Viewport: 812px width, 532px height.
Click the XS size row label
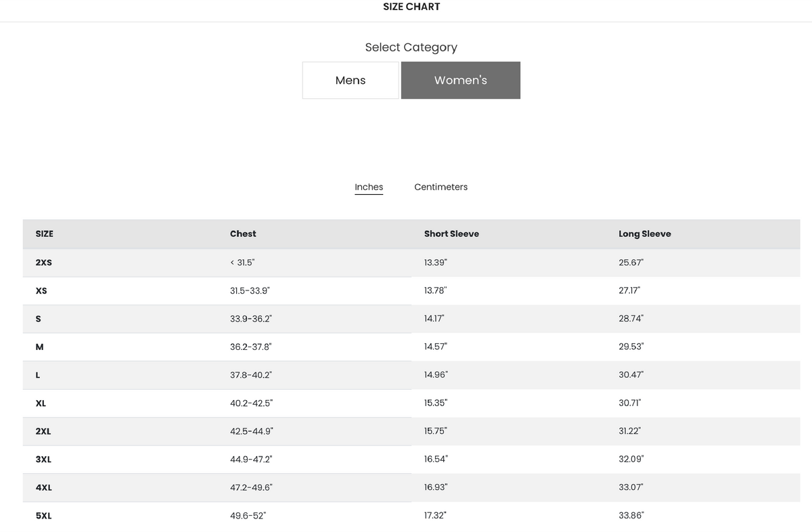point(41,290)
